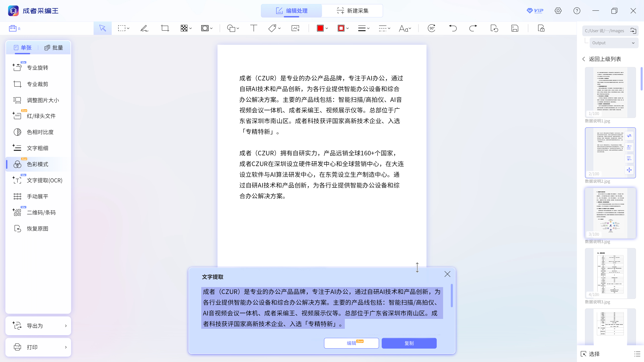Select the 批量 batch tab
This screenshot has height=362, width=644.
tap(54, 47)
